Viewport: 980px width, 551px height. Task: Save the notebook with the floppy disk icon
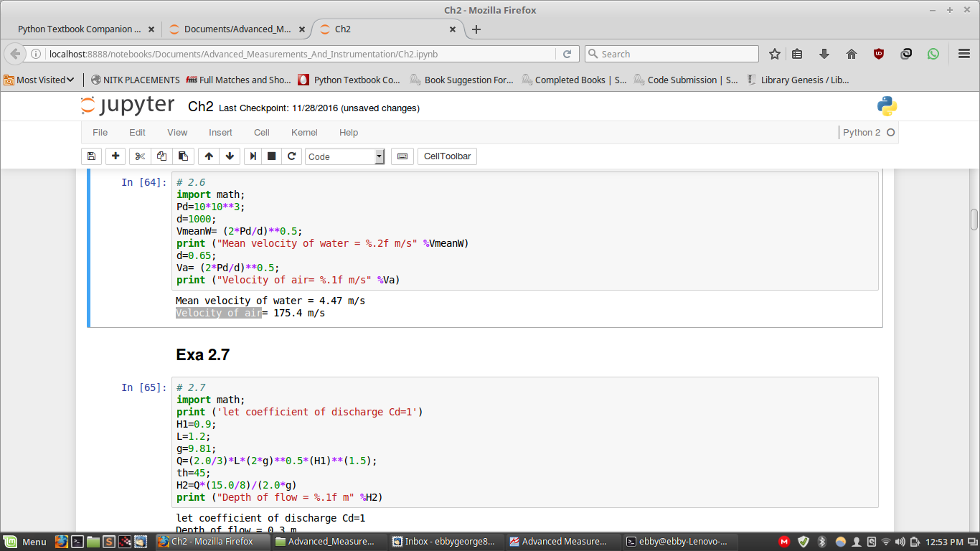point(91,156)
